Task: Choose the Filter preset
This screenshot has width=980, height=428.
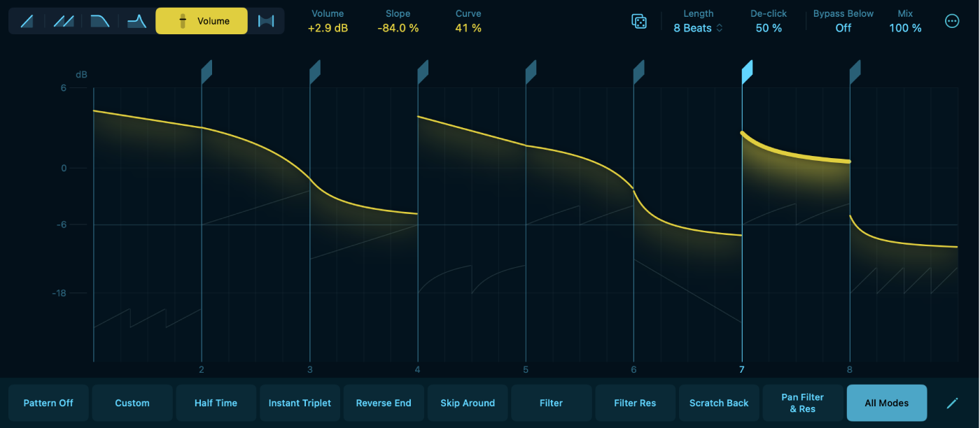Action: click(x=552, y=403)
